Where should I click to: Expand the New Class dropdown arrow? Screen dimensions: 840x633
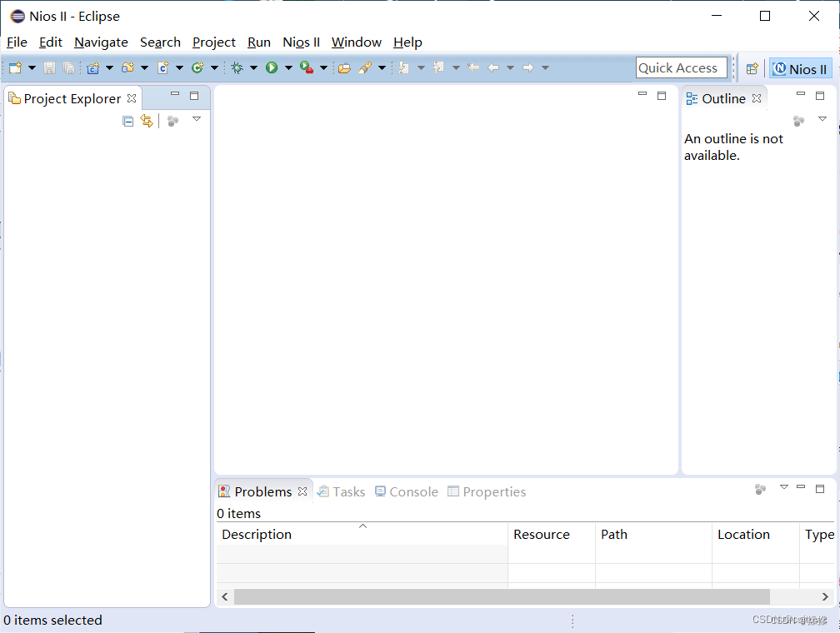coord(214,68)
